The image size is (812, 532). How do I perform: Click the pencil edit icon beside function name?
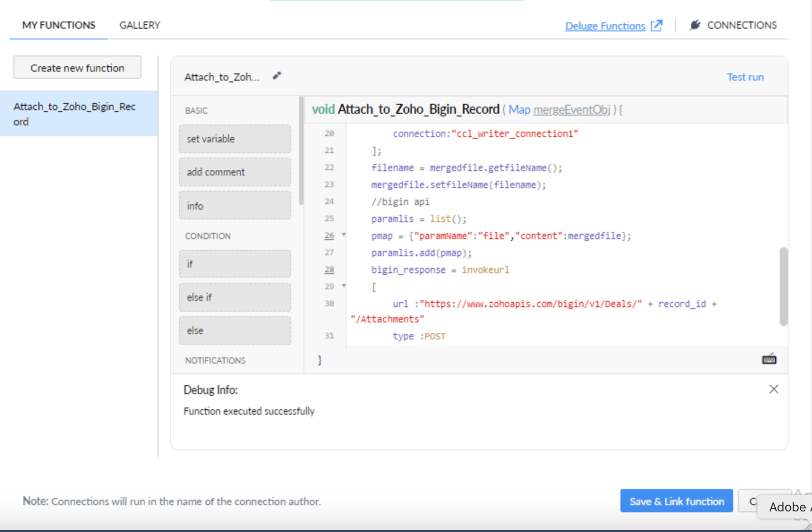pos(277,76)
